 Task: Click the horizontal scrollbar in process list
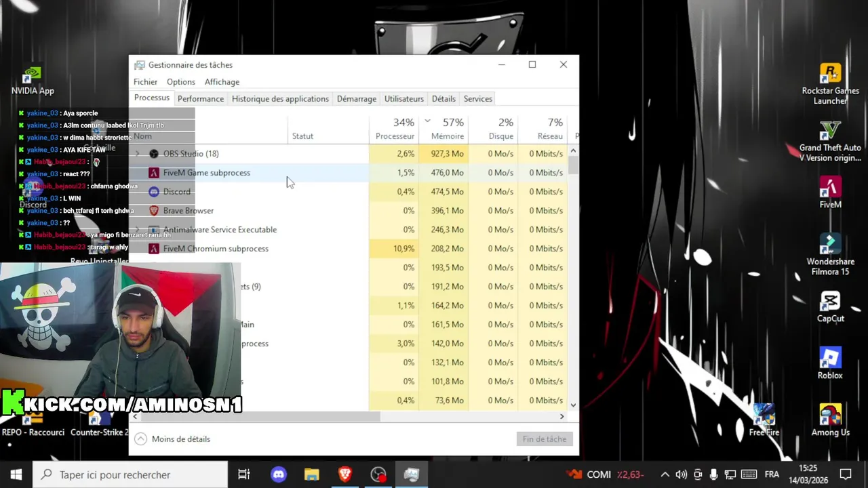(x=261, y=417)
